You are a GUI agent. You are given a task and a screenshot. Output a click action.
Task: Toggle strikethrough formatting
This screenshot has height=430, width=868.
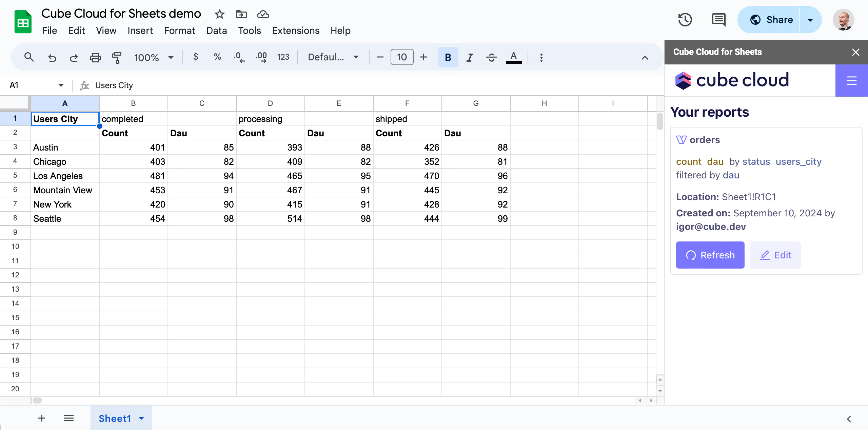(491, 57)
